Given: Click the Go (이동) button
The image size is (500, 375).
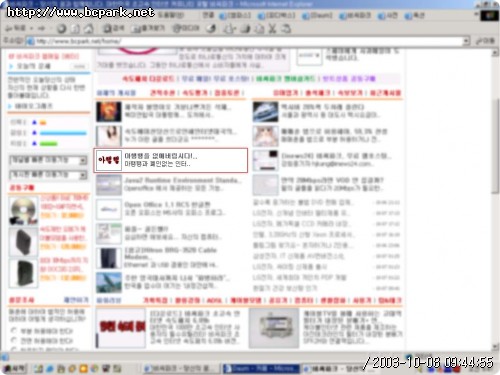Looking at the screenshot, I should pyautogui.click(x=485, y=41).
